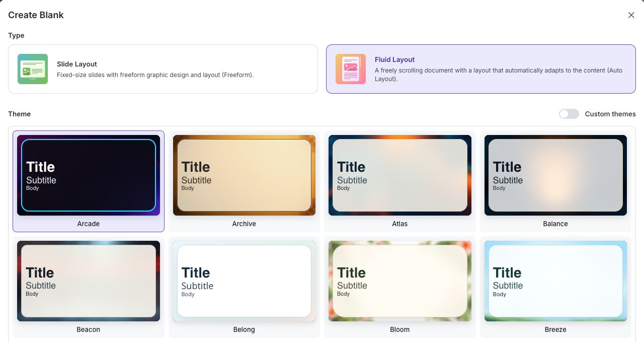Pick the Belong theme thumbnail
This screenshot has width=644, height=342.
pyautogui.click(x=244, y=281)
